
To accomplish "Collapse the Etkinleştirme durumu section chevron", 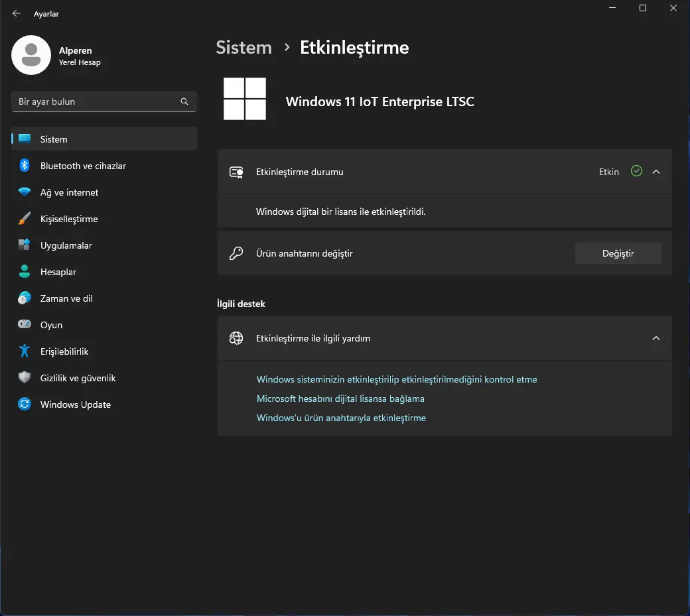I will [x=656, y=172].
